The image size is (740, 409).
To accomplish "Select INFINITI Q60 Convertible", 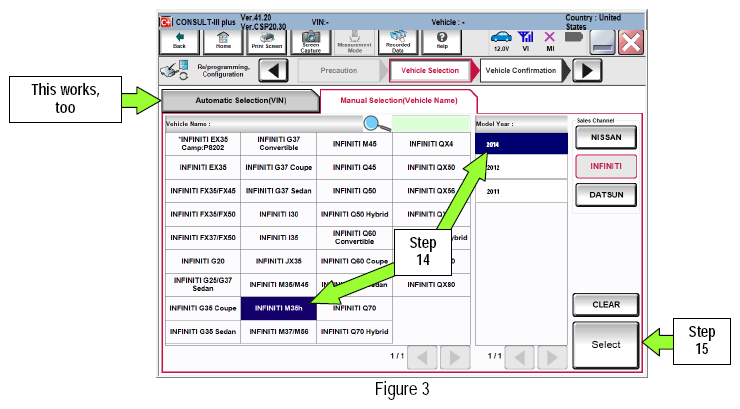I will pyautogui.click(x=354, y=238).
